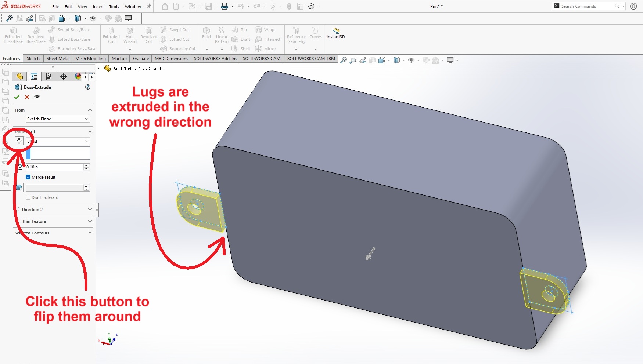Open the Blind end condition dropdown
The width and height of the screenshot is (643, 364).
tap(58, 141)
